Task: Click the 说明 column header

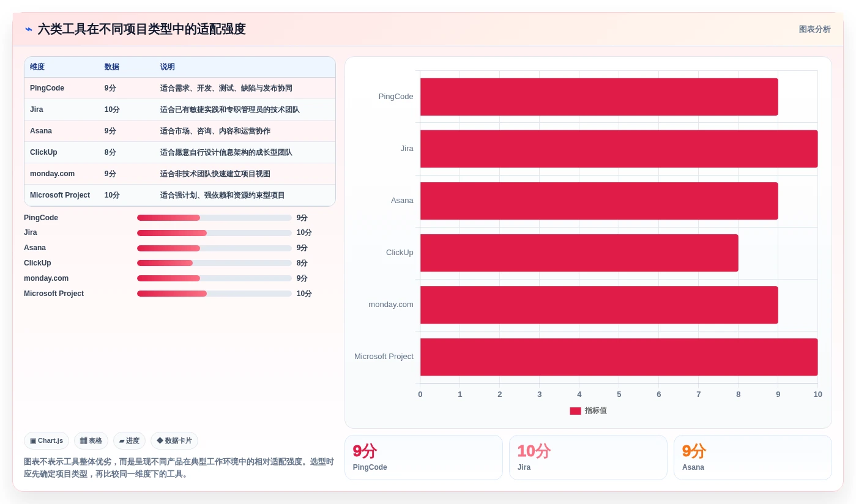Action: coord(168,67)
